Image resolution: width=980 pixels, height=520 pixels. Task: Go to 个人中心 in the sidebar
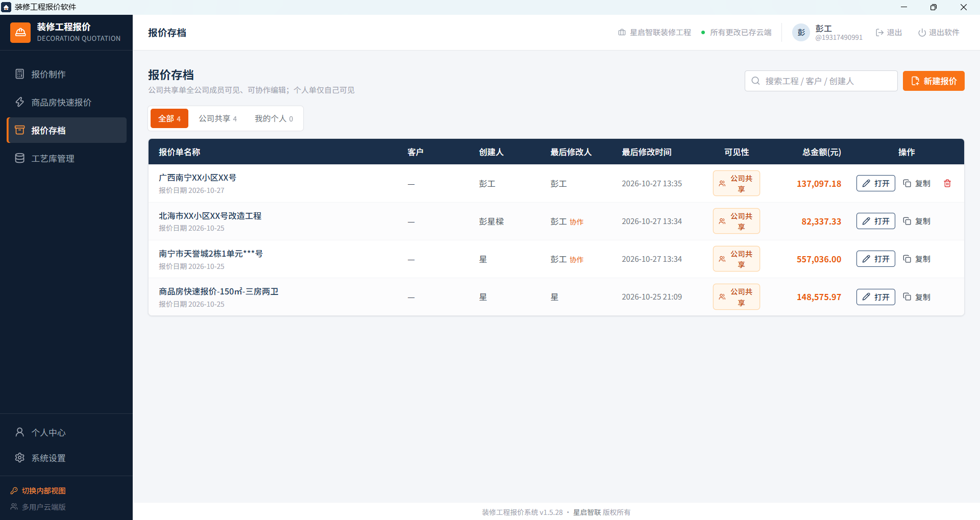(x=66, y=432)
